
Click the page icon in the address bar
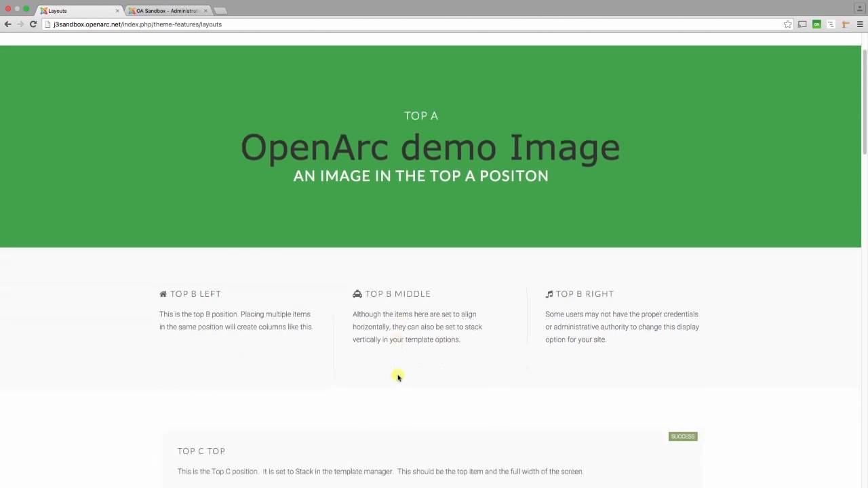click(48, 24)
